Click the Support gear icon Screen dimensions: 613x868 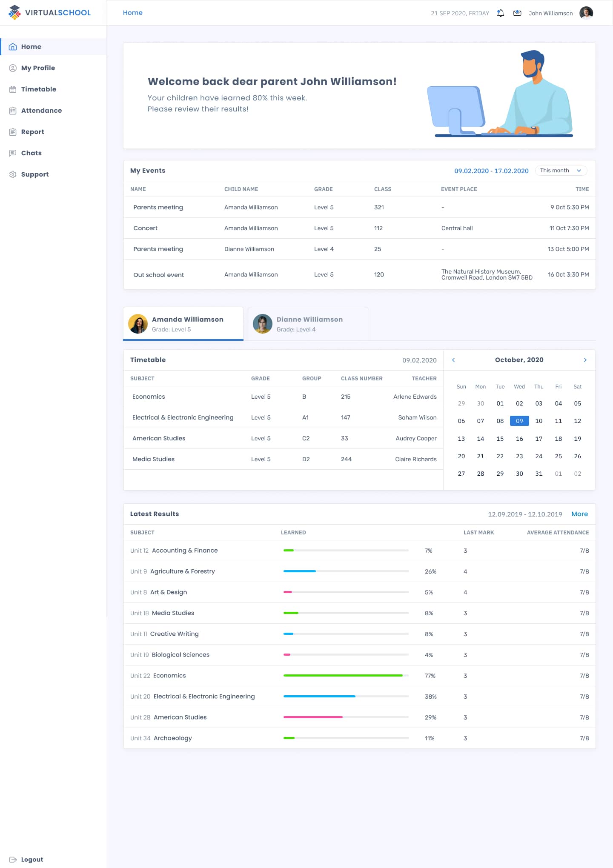(x=13, y=174)
